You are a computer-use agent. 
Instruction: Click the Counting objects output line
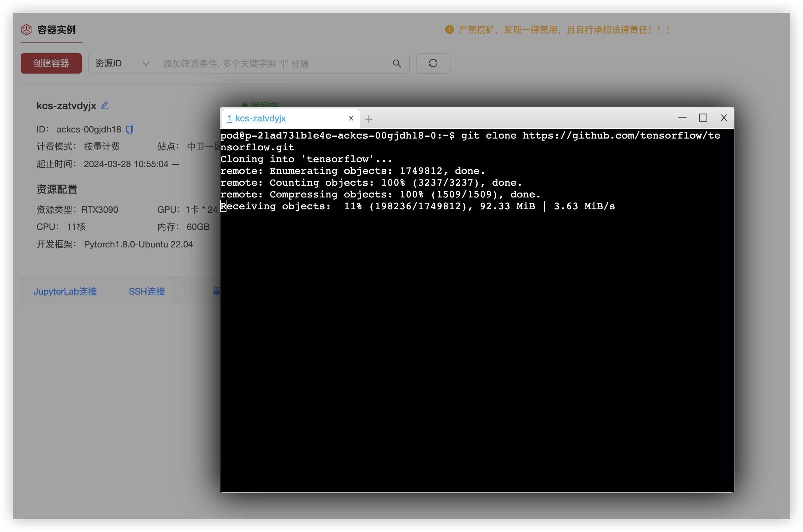click(x=371, y=182)
